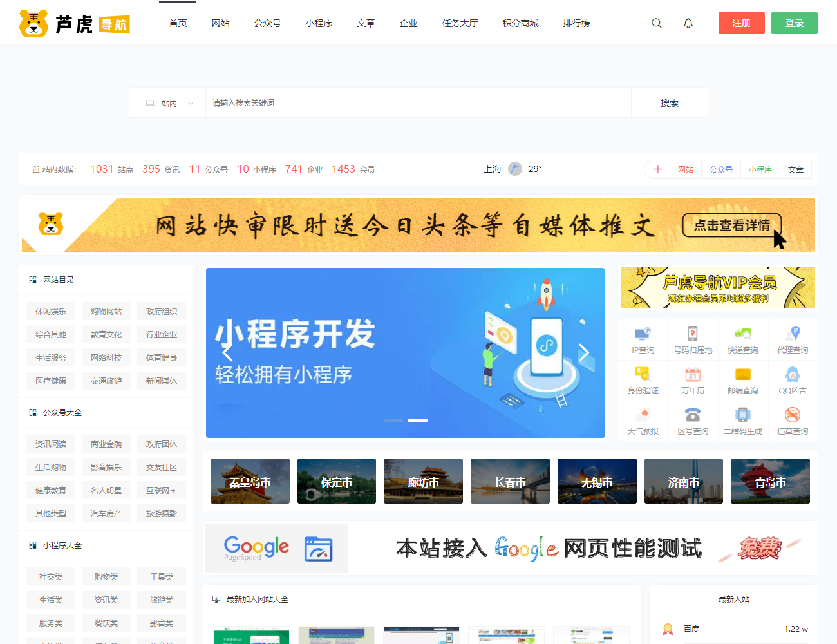Open the 二维码生成 tool icon
This screenshot has height=644, width=837.
[742, 421]
